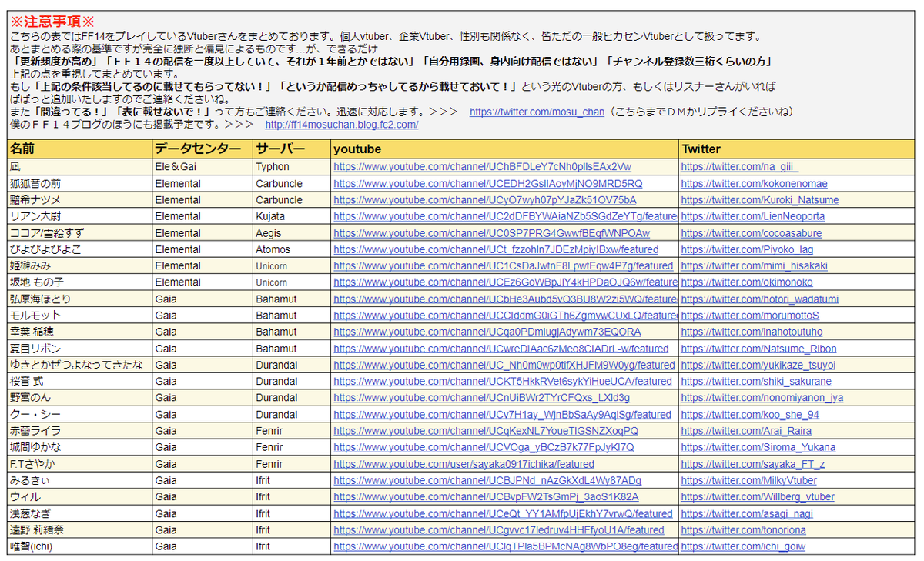Viewport: 924px width, 561px height.
Task: Open the twitter.com/mimi_hisakaki link
Action: click(x=752, y=265)
